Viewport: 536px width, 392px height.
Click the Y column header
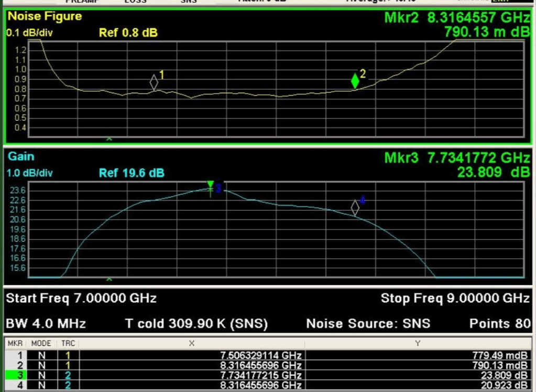(x=418, y=343)
